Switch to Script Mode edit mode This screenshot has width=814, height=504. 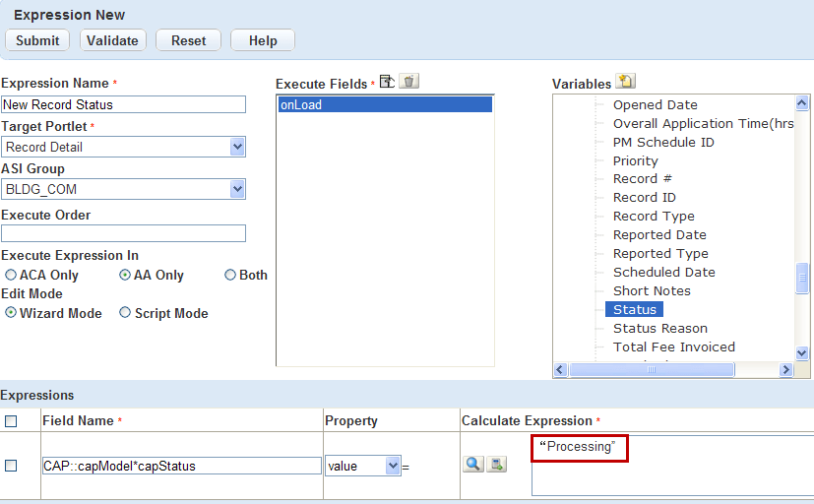click(125, 313)
